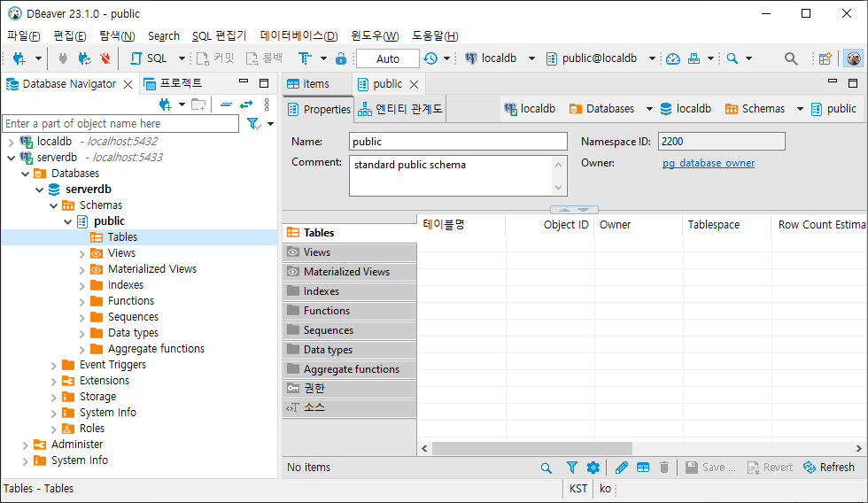Click the Auto commit mode field
The image size is (868, 503).
click(388, 58)
